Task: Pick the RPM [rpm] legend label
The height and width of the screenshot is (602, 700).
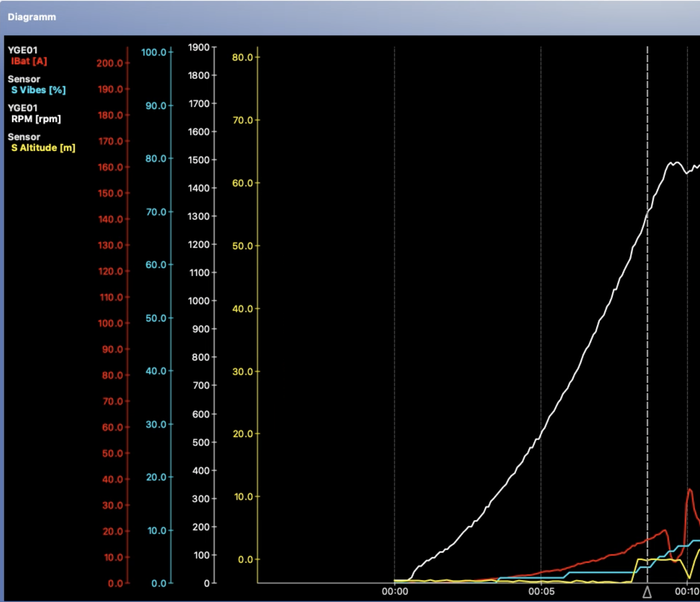Action: click(36, 119)
